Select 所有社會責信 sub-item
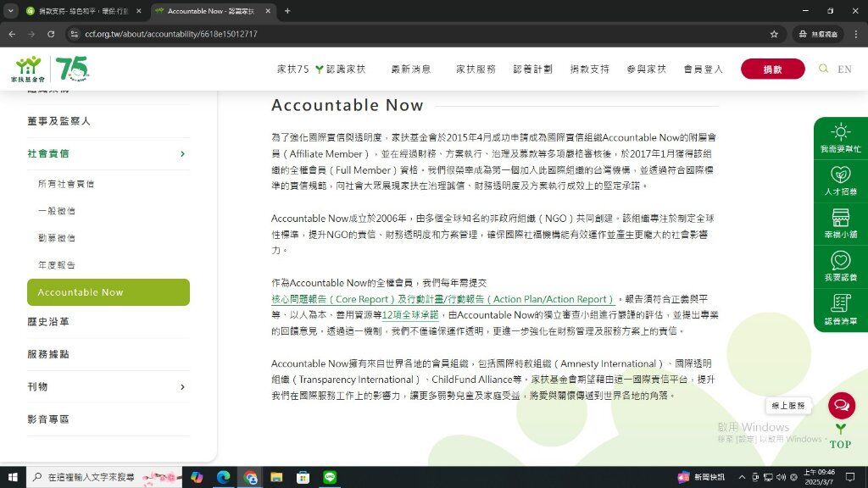The width and height of the screenshot is (868, 488). [x=66, y=184]
